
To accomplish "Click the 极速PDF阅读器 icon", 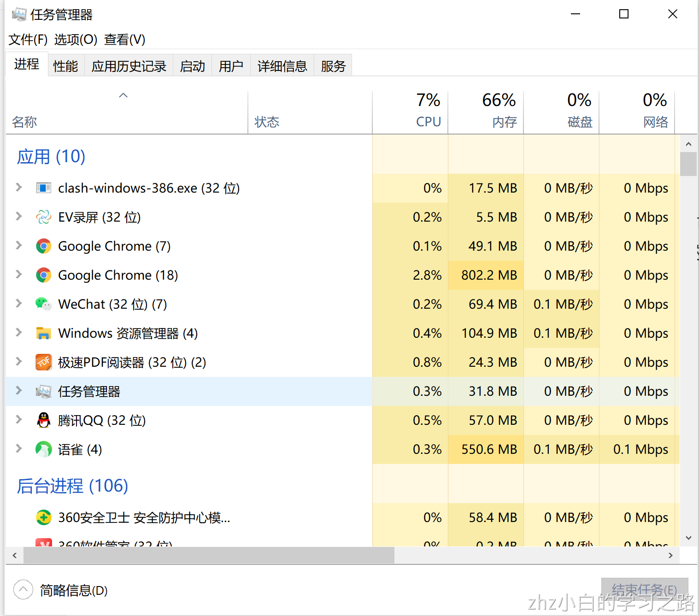I will (x=44, y=362).
